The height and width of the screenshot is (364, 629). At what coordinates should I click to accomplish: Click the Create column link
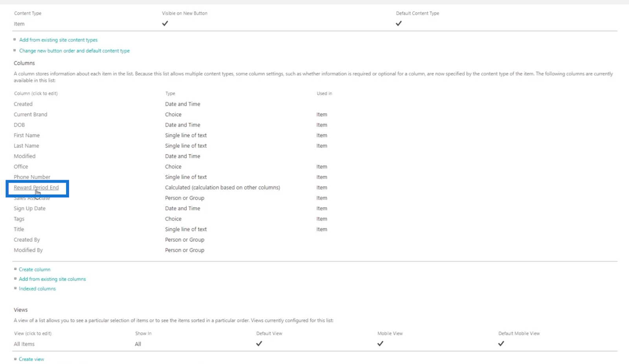35,270
